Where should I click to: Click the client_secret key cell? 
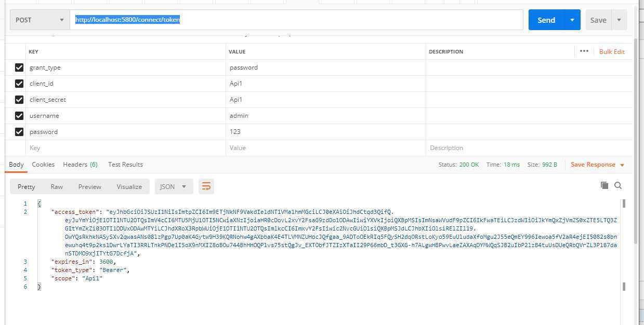[x=126, y=100]
